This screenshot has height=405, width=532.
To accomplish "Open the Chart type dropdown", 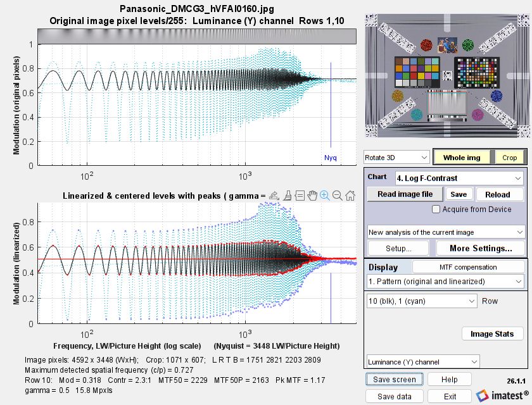I will (459, 178).
